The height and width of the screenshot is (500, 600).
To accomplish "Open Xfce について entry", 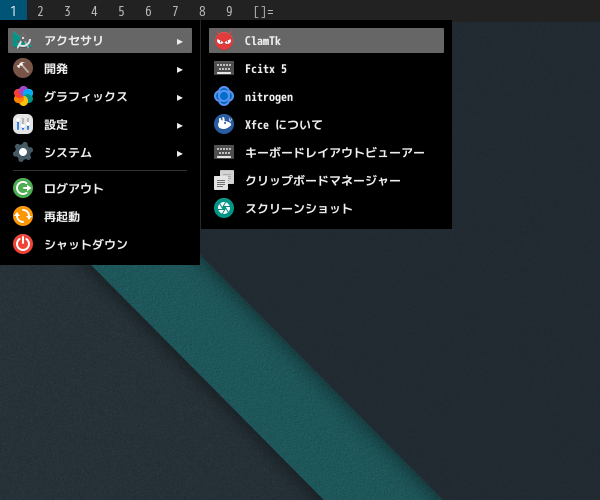I will click(x=326, y=124).
